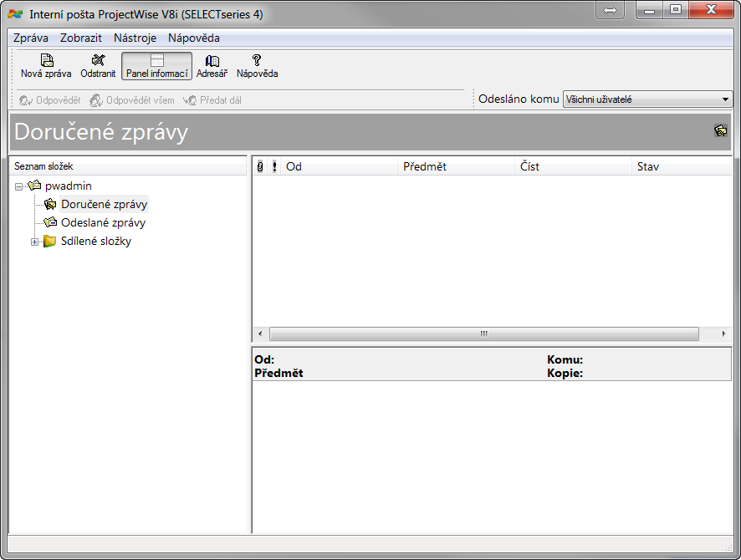Click the attachment paperclip column header
This screenshot has height=560, width=741.
point(260,166)
